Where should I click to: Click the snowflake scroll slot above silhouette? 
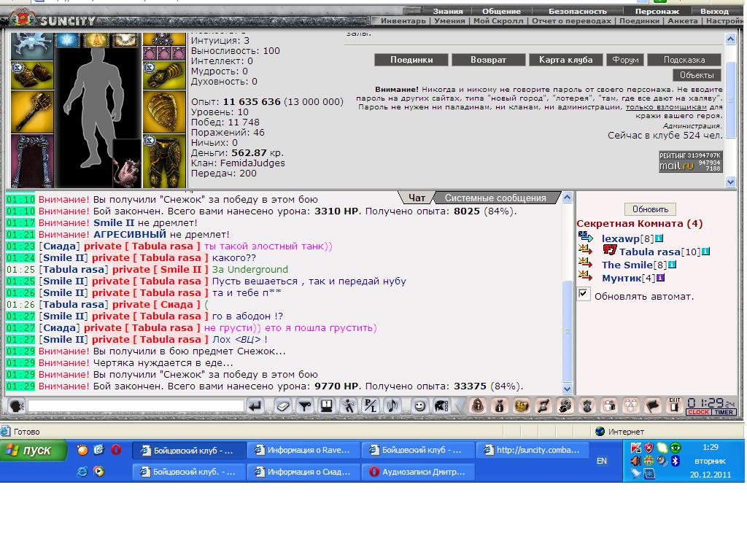[66, 40]
